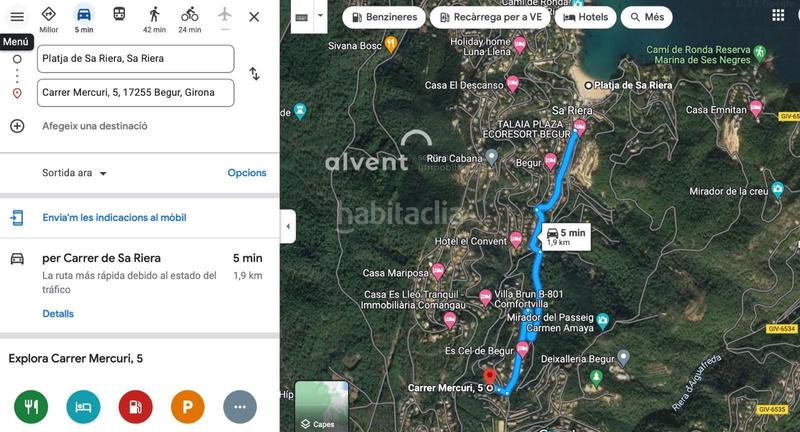Swap origin and destination arrows
This screenshot has height=432, width=800.
coord(255,74)
